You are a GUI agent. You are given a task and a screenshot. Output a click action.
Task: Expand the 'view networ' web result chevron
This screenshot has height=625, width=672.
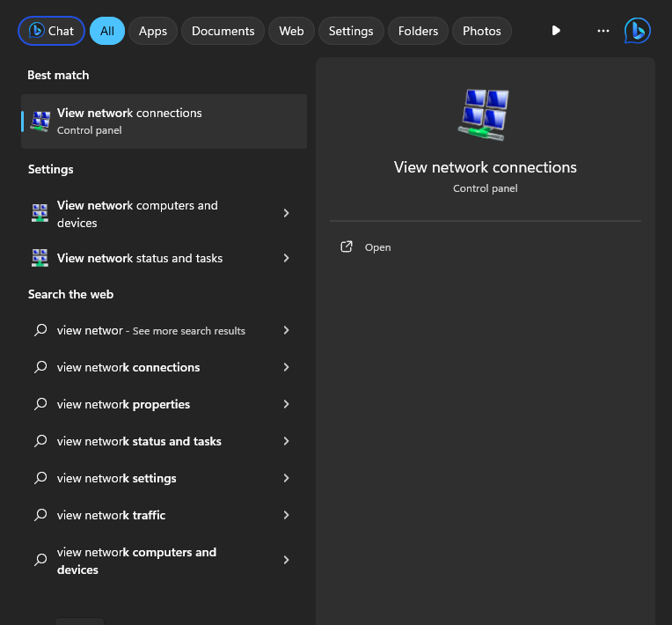click(x=286, y=330)
